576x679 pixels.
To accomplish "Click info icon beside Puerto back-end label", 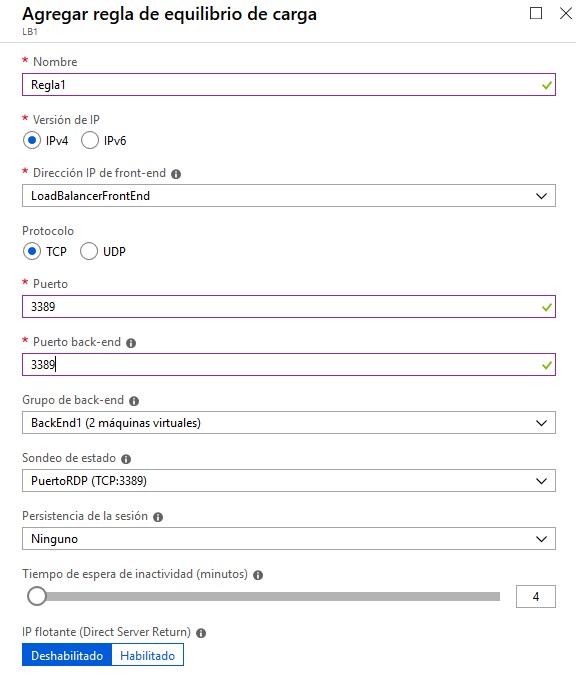I will click(x=131, y=343).
